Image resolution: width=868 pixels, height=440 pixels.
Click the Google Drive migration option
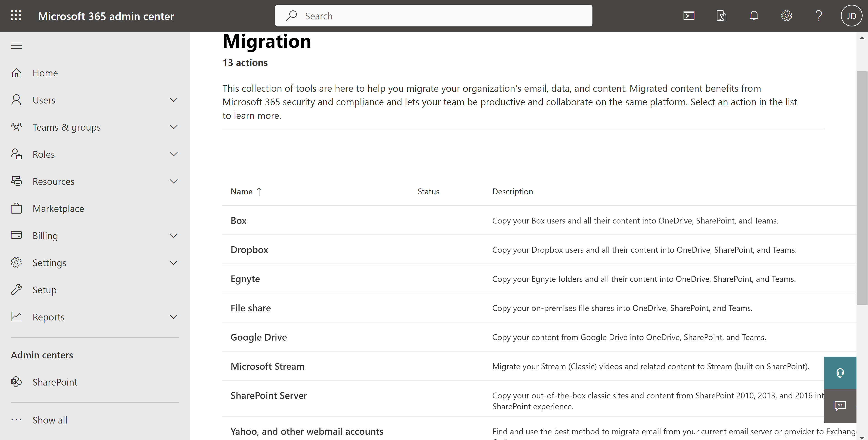[x=259, y=336]
